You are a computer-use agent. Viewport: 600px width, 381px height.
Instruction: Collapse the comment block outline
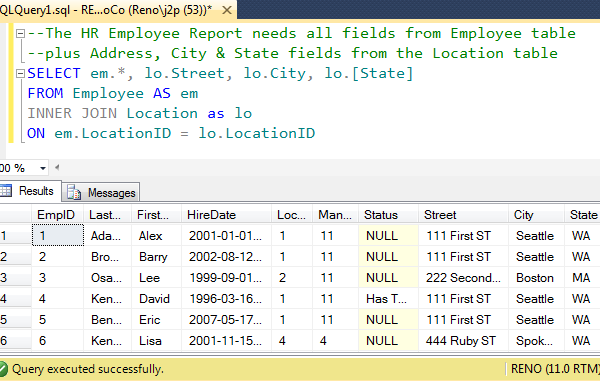tap(20, 34)
